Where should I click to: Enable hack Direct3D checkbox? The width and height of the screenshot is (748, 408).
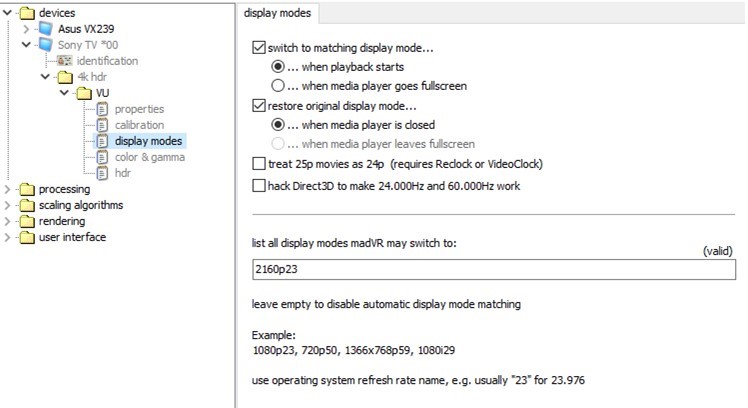[x=259, y=186]
